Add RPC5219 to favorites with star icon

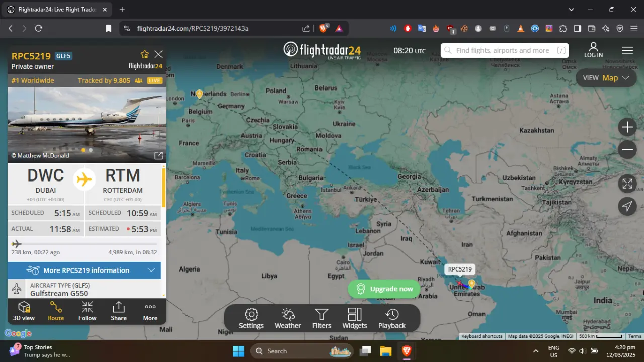point(145,54)
